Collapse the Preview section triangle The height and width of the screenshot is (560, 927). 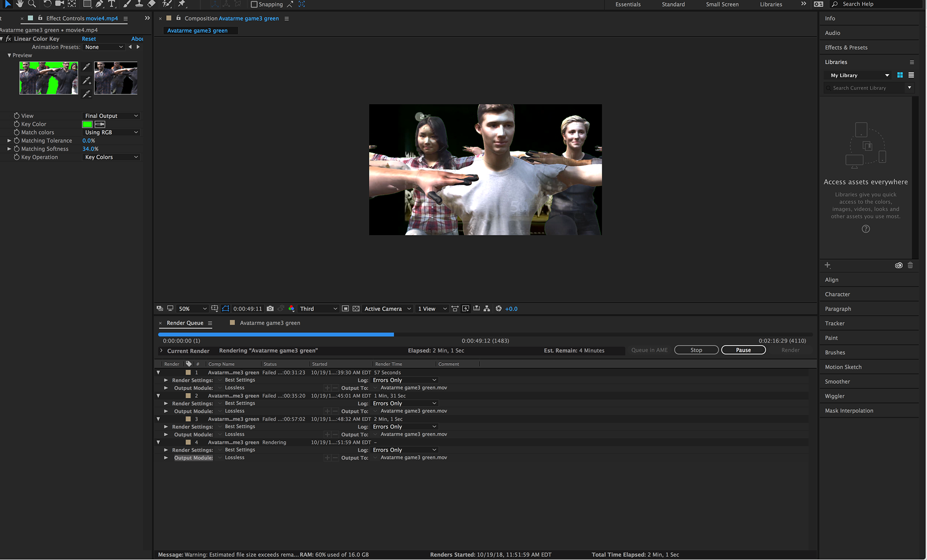click(x=9, y=55)
